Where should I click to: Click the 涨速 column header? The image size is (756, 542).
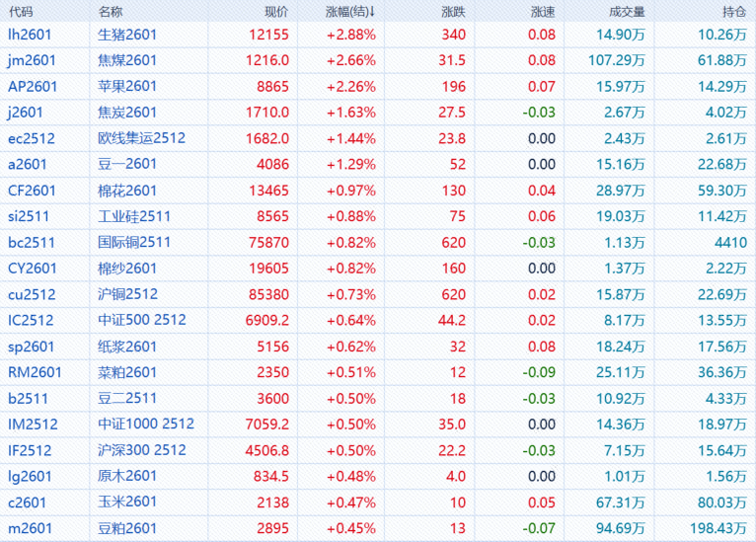pos(543,11)
